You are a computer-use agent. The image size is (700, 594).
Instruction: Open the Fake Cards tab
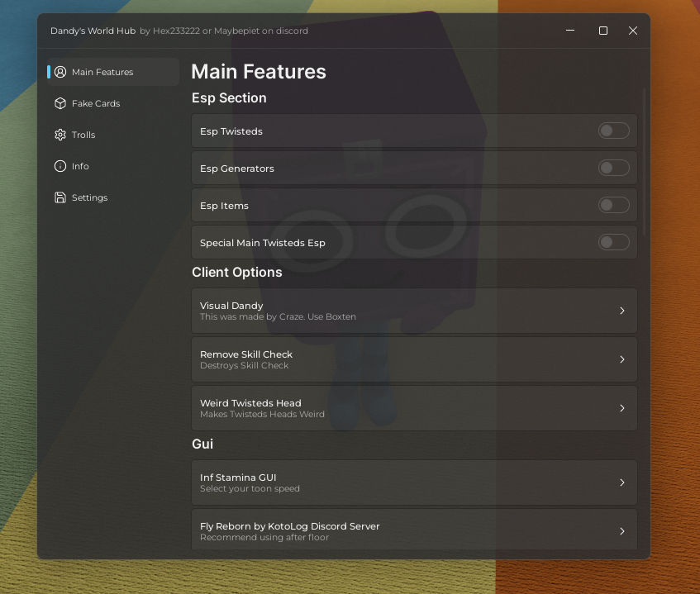[x=113, y=103]
